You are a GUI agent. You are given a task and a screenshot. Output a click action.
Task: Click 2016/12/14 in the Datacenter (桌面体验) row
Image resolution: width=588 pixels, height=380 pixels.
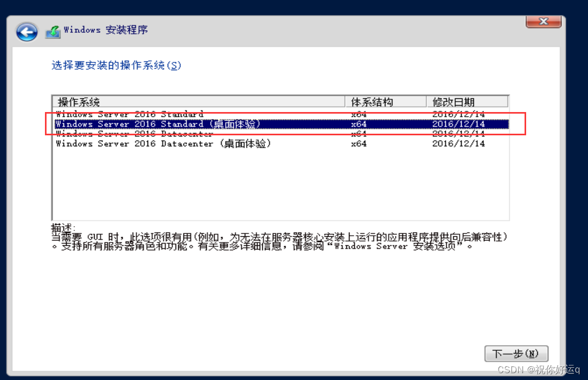pos(458,144)
